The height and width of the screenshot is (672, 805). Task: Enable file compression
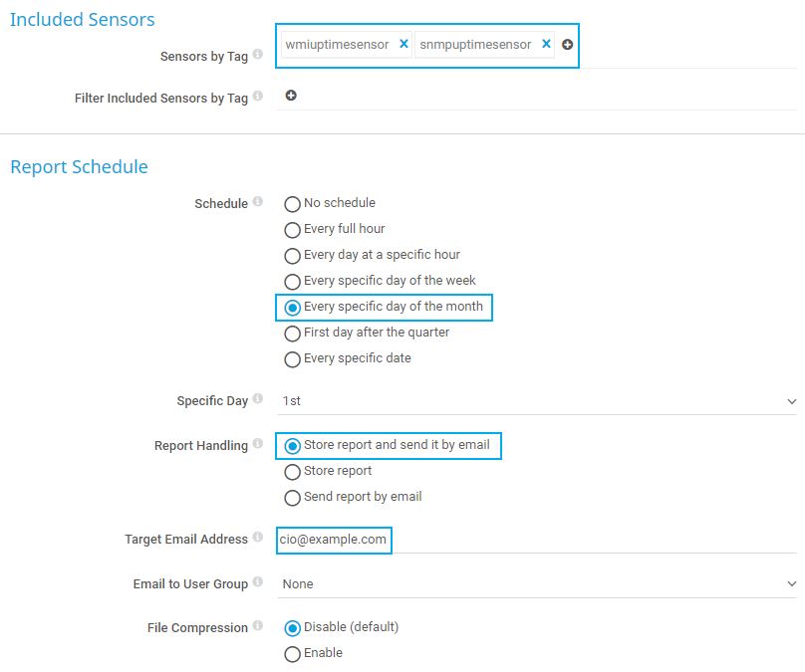click(x=292, y=654)
